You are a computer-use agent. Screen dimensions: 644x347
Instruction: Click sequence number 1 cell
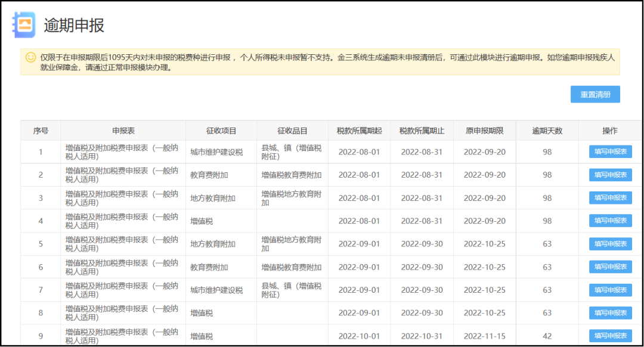coord(41,152)
